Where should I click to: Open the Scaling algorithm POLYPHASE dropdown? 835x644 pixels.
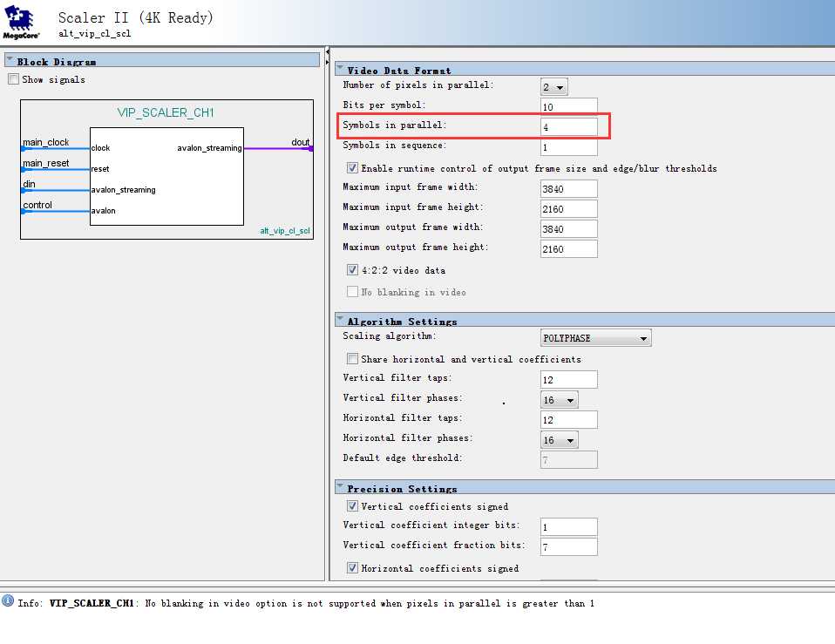pos(595,338)
